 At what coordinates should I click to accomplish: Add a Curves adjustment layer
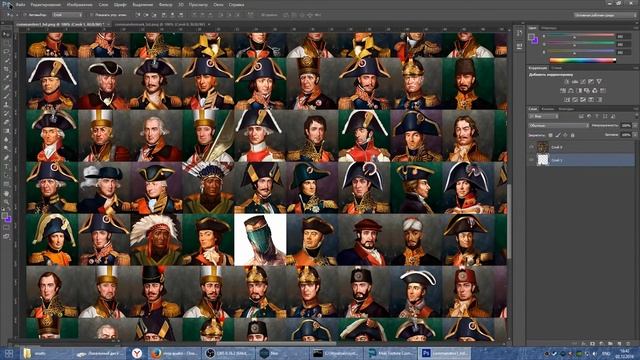click(583, 82)
